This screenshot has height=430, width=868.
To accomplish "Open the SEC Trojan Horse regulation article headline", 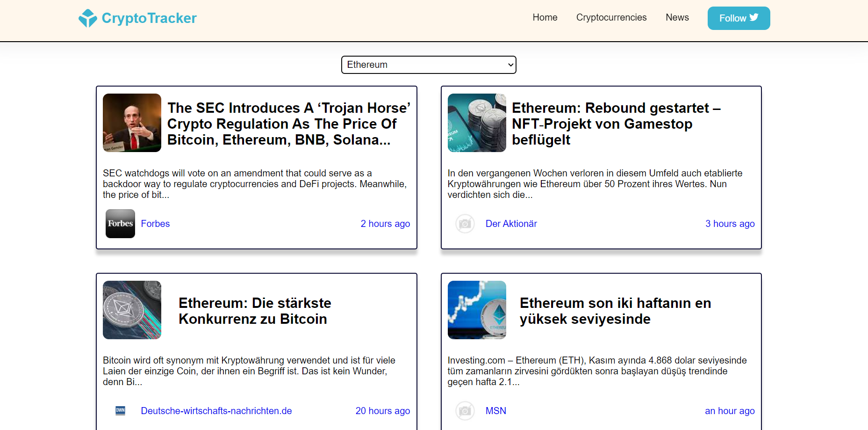I will [288, 124].
